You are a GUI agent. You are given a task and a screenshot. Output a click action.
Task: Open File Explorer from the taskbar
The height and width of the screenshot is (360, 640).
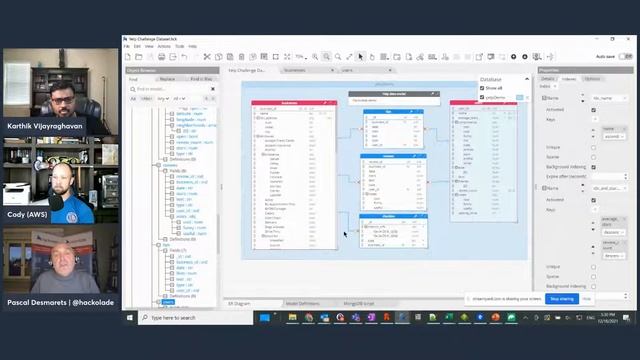point(292,317)
